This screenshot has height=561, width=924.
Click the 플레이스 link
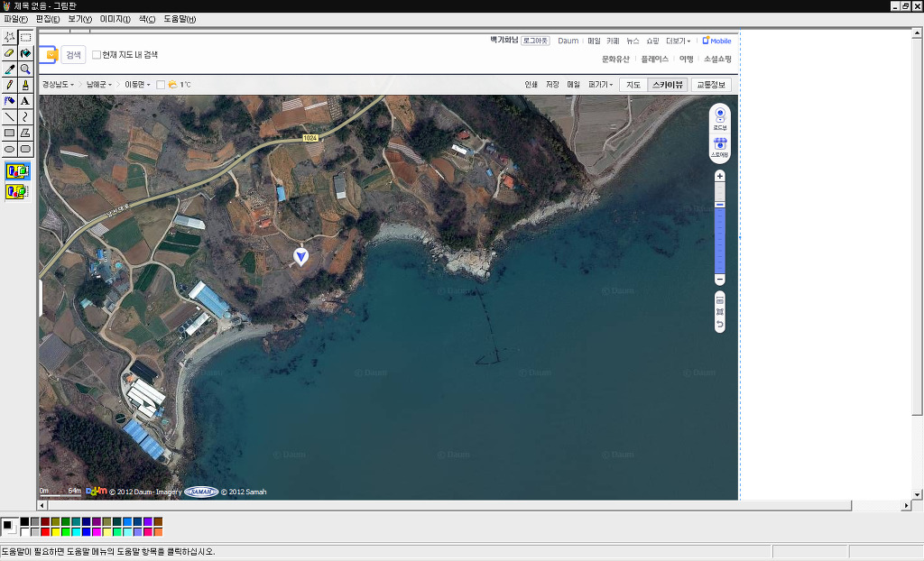coord(655,59)
